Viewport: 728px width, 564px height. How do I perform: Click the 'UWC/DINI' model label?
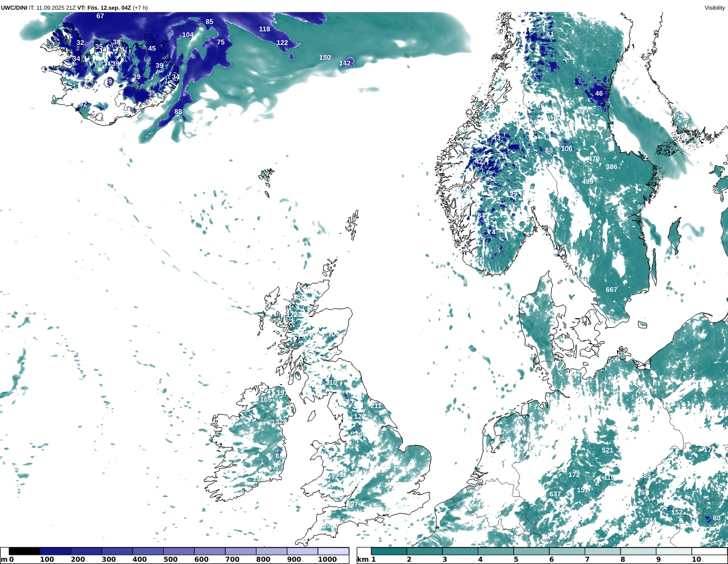coord(14,7)
